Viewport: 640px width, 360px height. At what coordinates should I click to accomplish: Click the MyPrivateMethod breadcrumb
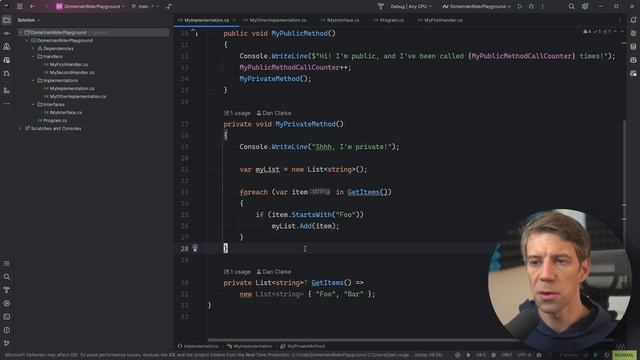(302, 346)
